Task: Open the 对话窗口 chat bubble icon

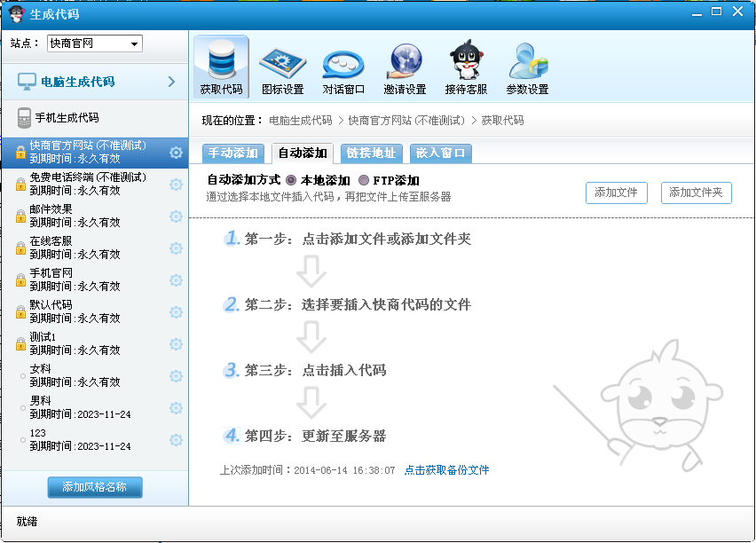Action: 343,62
